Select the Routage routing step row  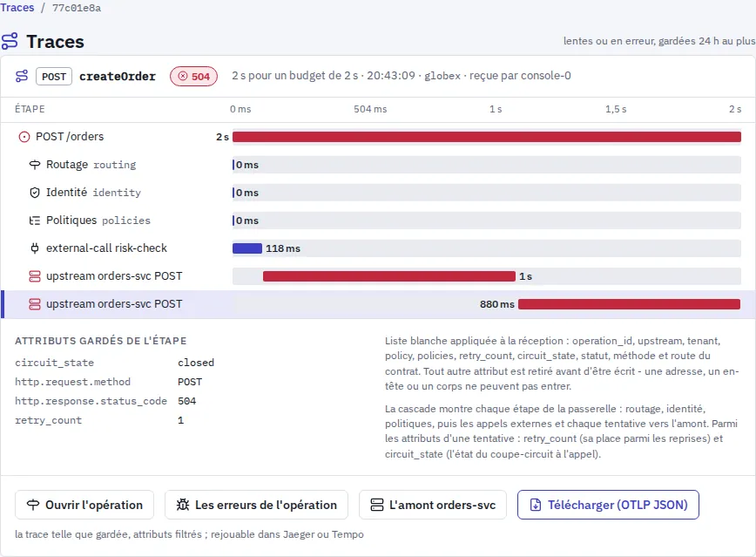(x=378, y=165)
